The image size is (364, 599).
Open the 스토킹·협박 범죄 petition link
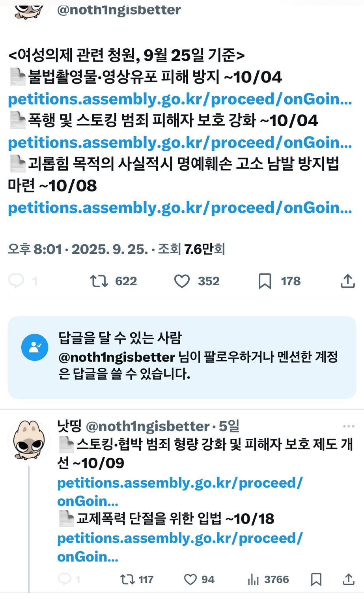(179, 483)
